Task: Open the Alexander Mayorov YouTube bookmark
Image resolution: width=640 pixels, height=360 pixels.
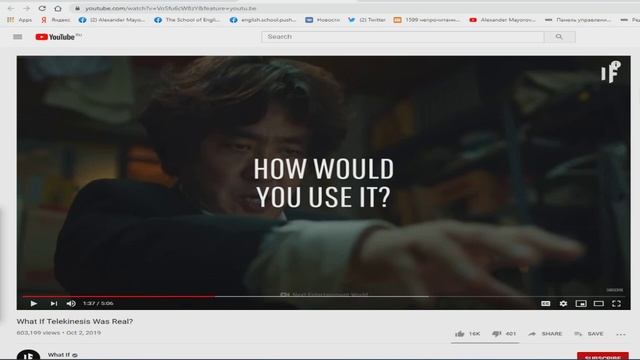Action: [x=502, y=20]
